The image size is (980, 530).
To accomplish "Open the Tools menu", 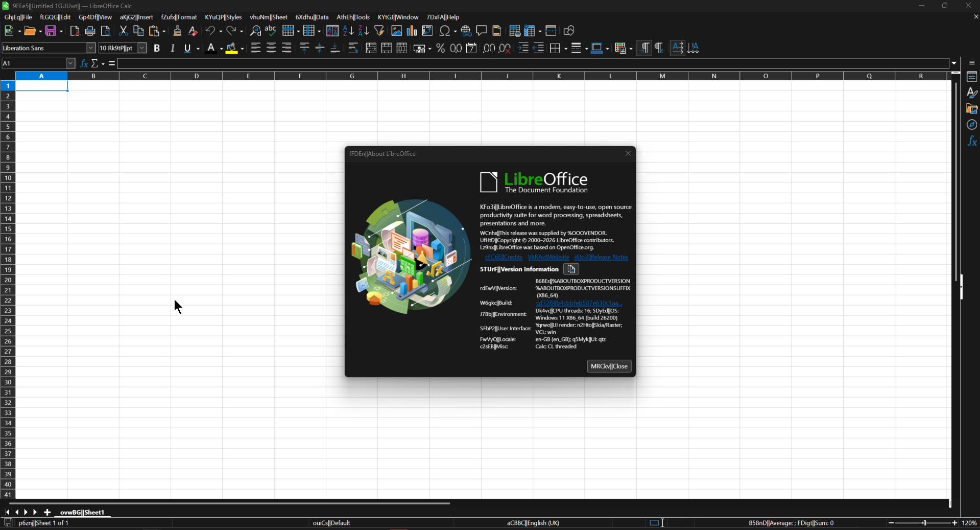I will click(x=353, y=17).
